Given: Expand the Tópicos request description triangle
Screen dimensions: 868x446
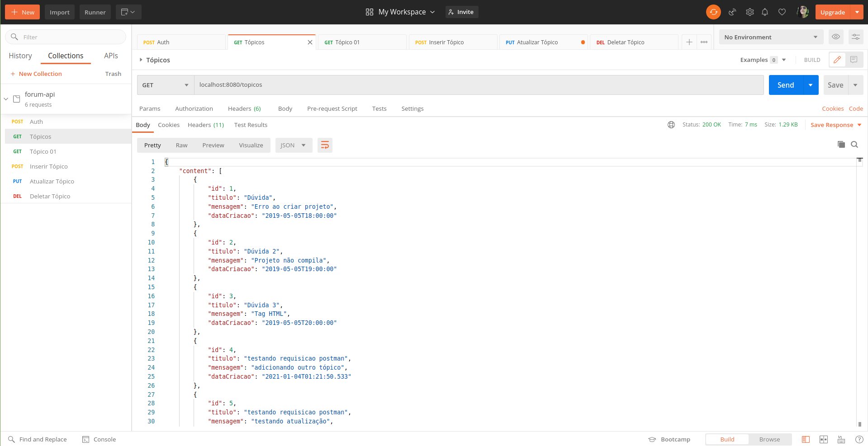Looking at the screenshot, I should [141, 60].
